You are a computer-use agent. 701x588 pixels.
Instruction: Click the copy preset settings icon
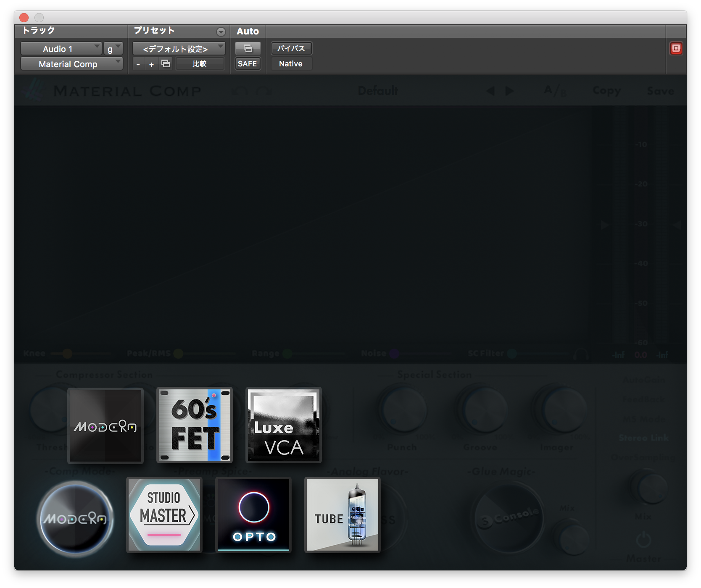[x=166, y=64]
